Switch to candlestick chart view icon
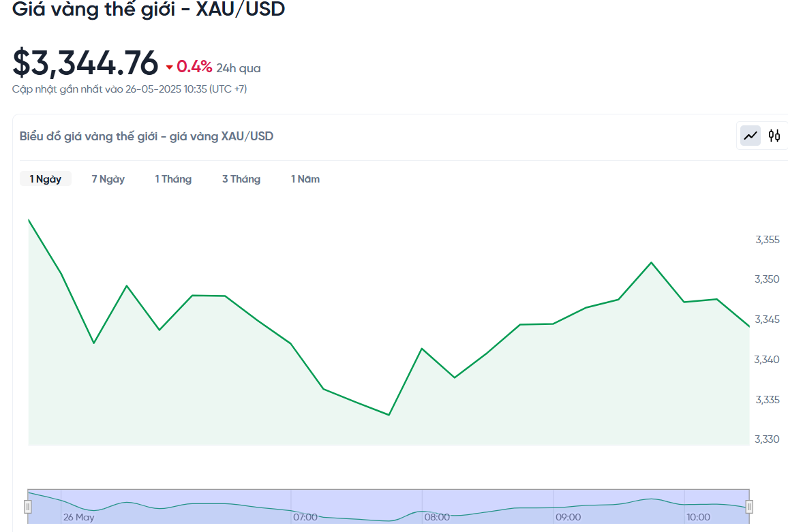The image size is (788, 532). 774,136
